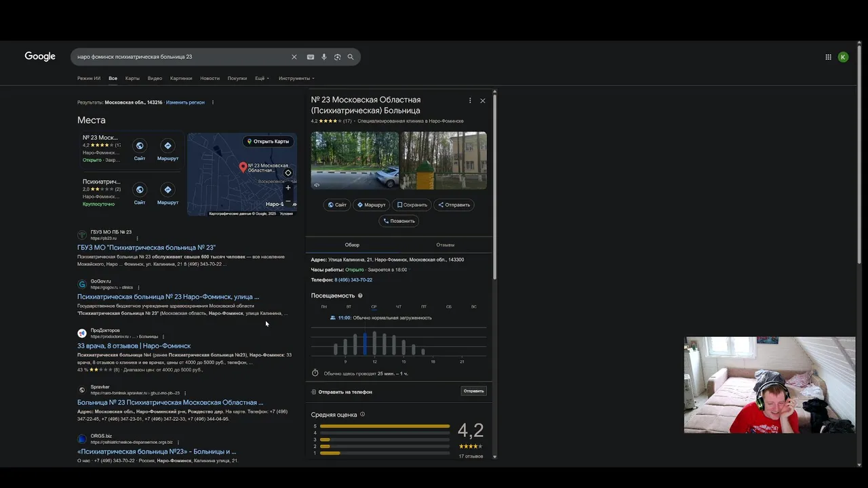Click the magnifying glass search icon
868x488 pixels.
[351, 57]
